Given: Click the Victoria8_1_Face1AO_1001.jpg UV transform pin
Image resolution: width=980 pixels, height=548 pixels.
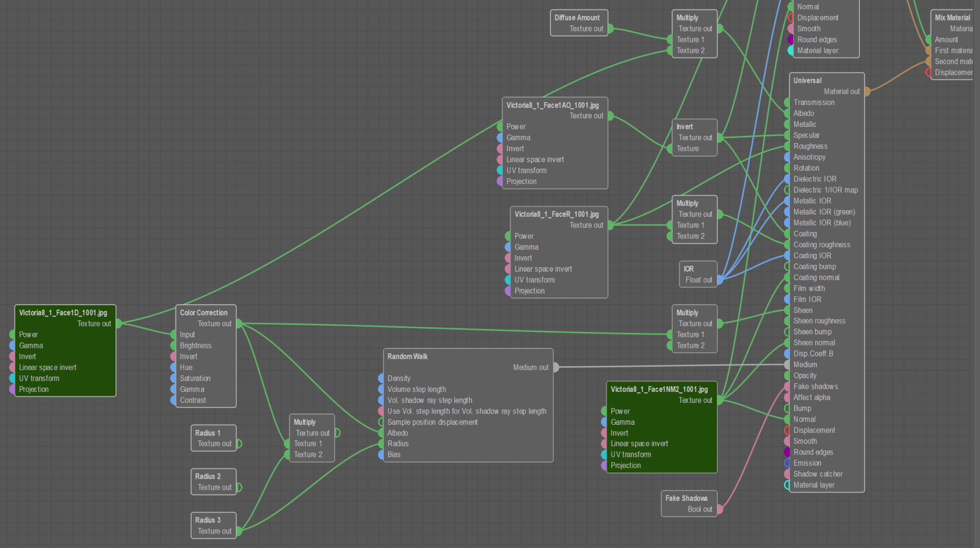Looking at the screenshot, I should 500,170.
